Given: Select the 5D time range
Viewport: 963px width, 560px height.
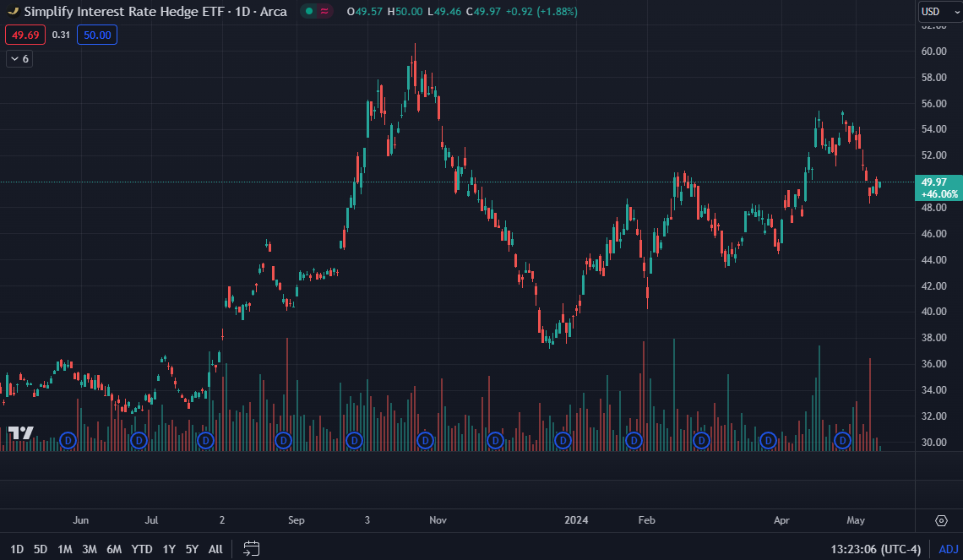Looking at the screenshot, I should point(41,549).
